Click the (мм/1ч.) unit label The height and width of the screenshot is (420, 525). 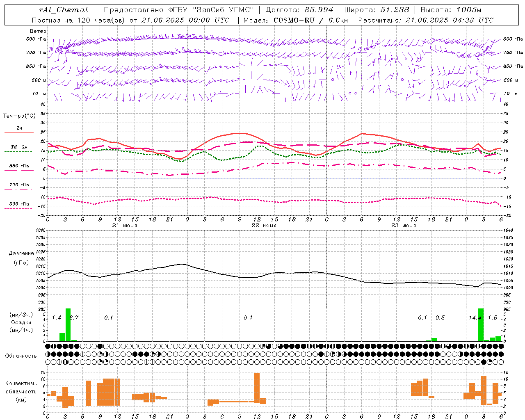21,330
